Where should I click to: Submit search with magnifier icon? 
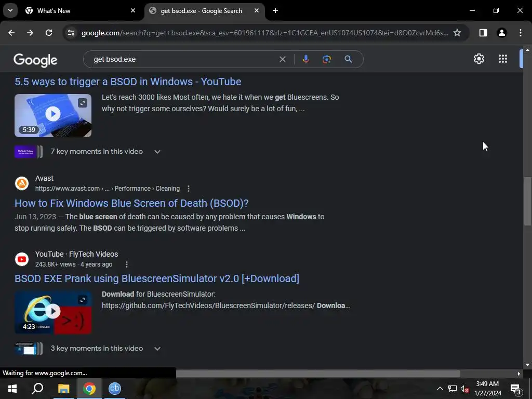coord(348,59)
